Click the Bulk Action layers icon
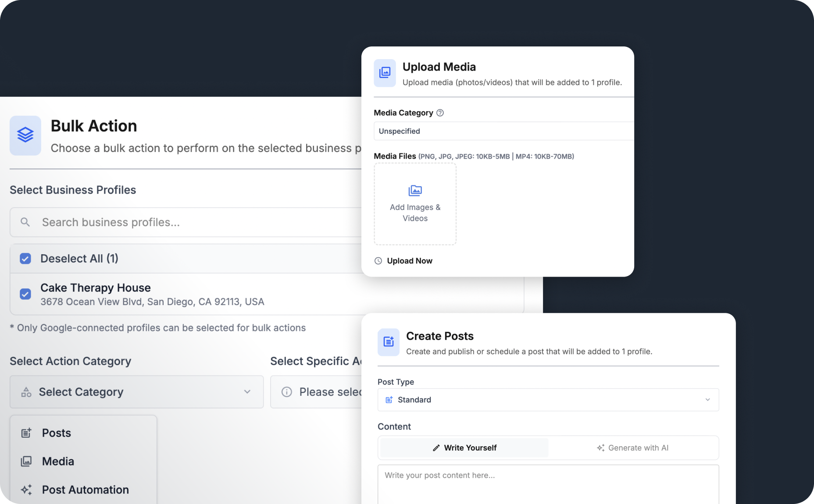The image size is (814, 504). [x=25, y=135]
